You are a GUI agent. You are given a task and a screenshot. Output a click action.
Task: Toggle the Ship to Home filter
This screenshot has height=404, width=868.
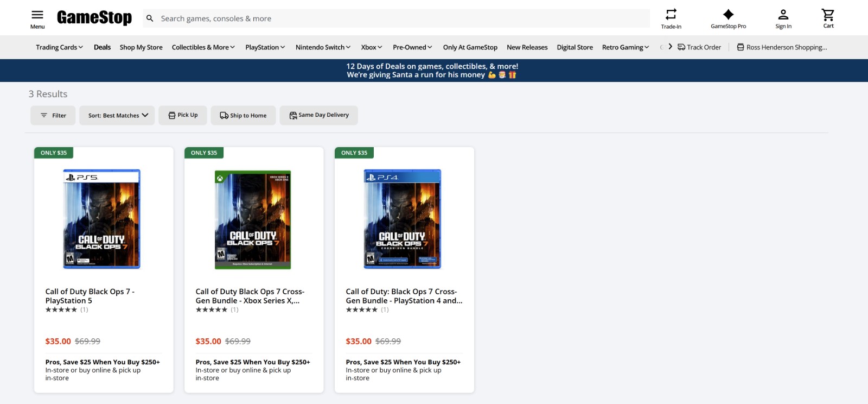[243, 115]
